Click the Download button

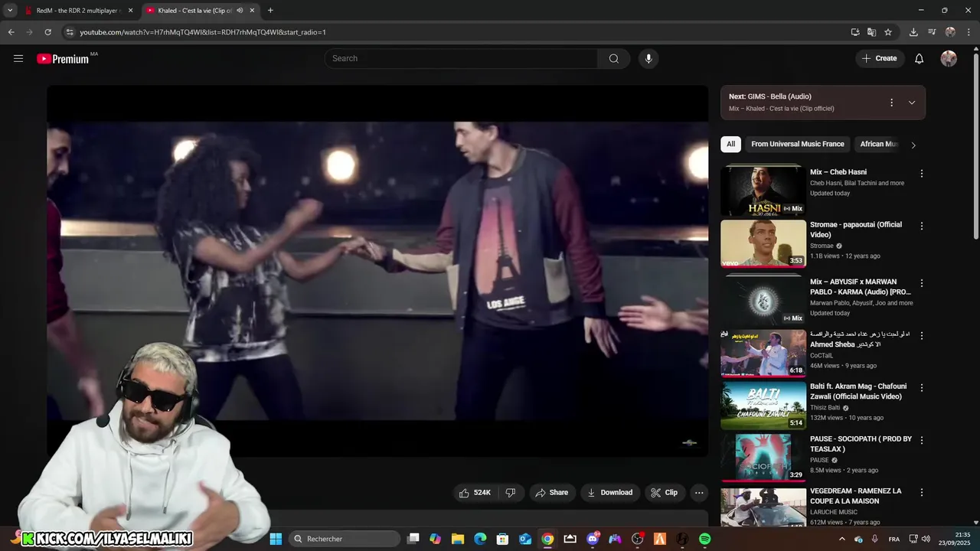609,493
